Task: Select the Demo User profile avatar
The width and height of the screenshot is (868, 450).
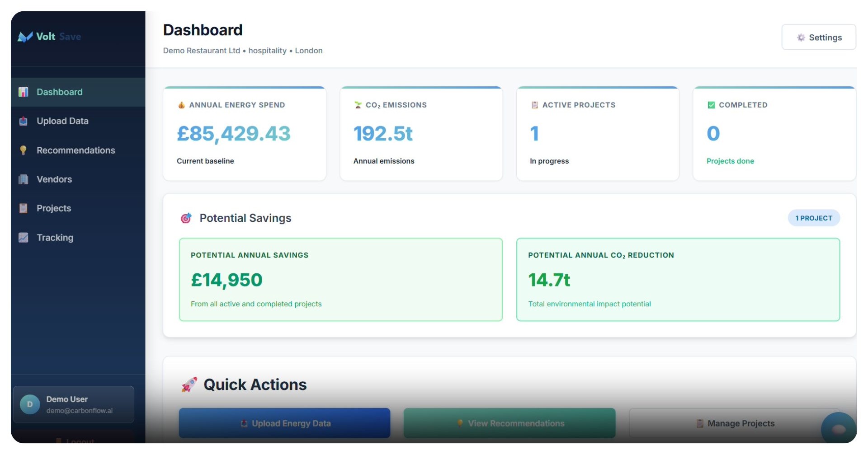Action: [29, 404]
